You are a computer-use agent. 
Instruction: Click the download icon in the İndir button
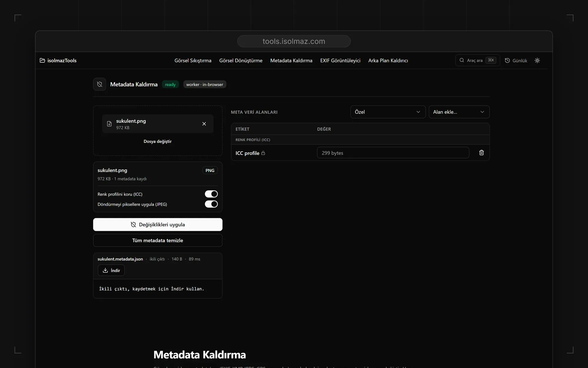pos(105,270)
